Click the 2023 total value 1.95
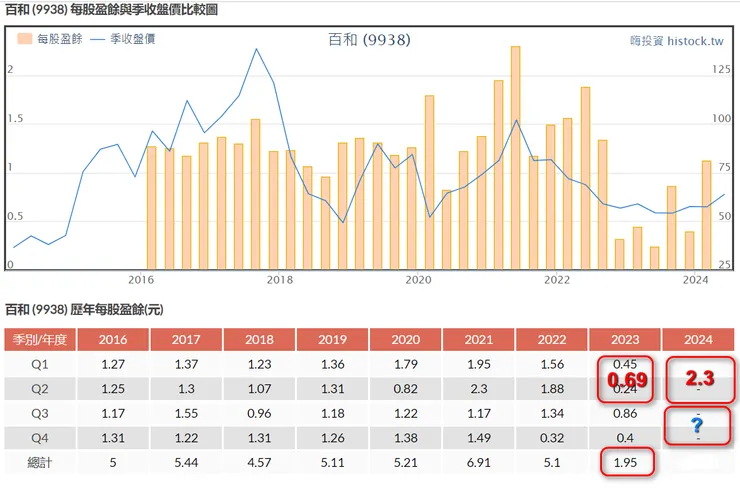This screenshot has width=740, height=490. pos(625,463)
